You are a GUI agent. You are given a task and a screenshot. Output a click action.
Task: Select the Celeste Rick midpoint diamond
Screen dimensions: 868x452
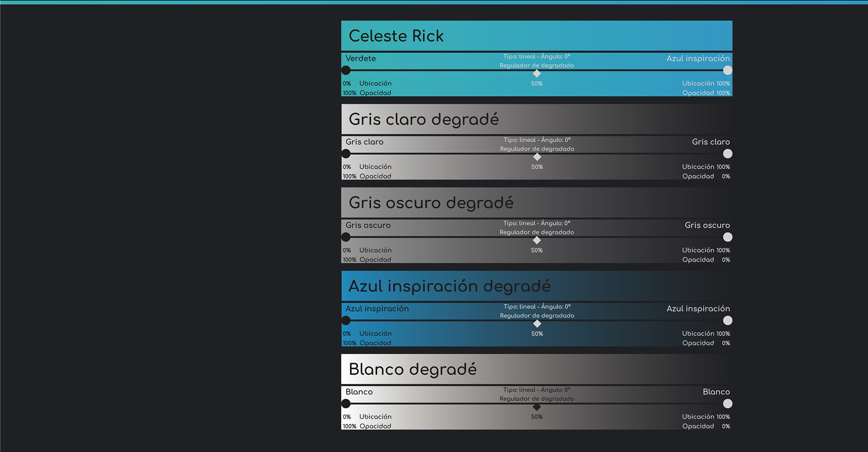click(x=537, y=73)
